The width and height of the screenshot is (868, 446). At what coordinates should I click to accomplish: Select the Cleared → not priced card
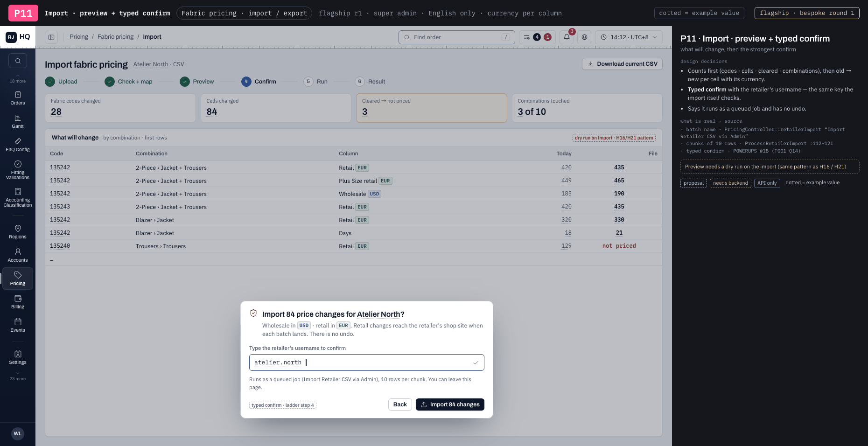pyautogui.click(x=432, y=108)
